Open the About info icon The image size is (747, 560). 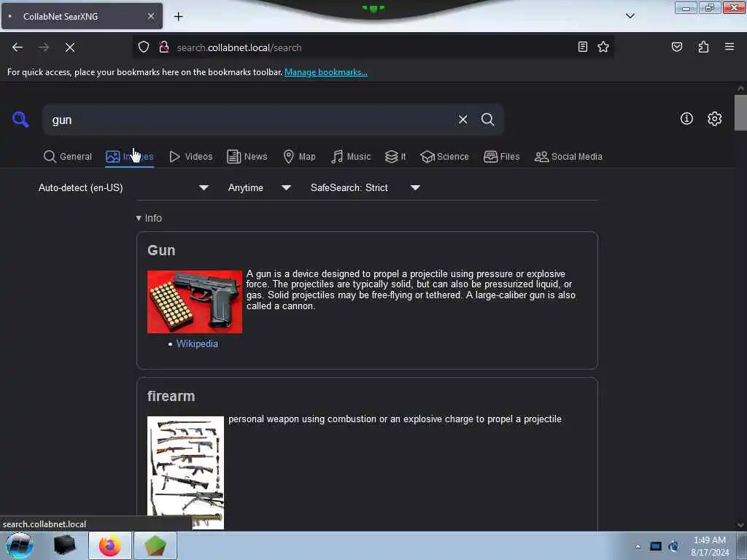click(686, 119)
